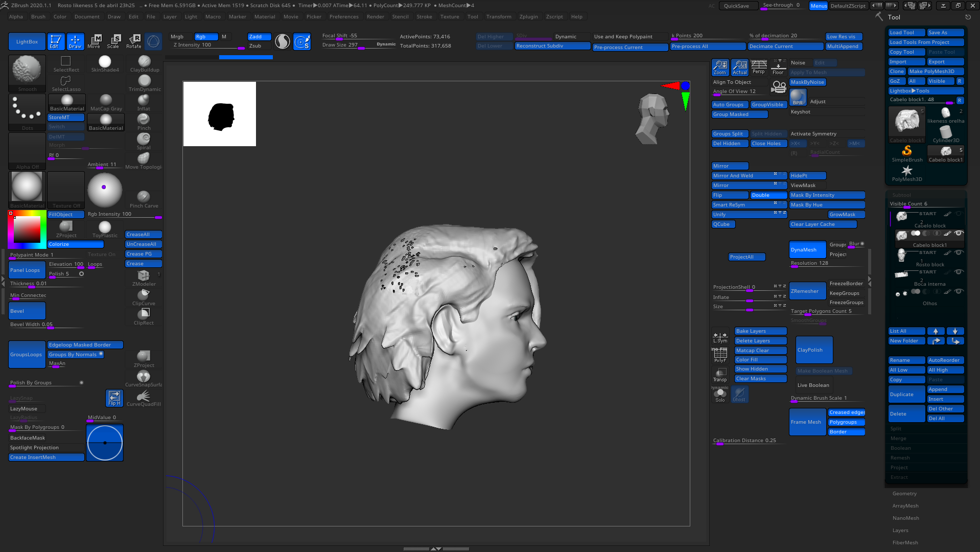Image resolution: width=980 pixels, height=552 pixels.
Task: Open the Preferences menu
Action: tap(344, 17)
